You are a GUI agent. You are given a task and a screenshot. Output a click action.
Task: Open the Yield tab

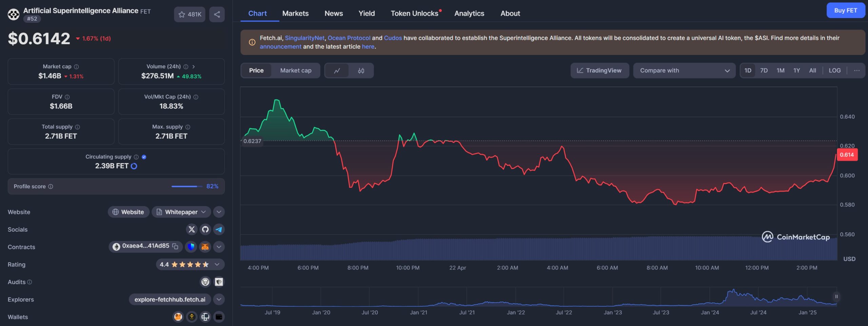367,14
